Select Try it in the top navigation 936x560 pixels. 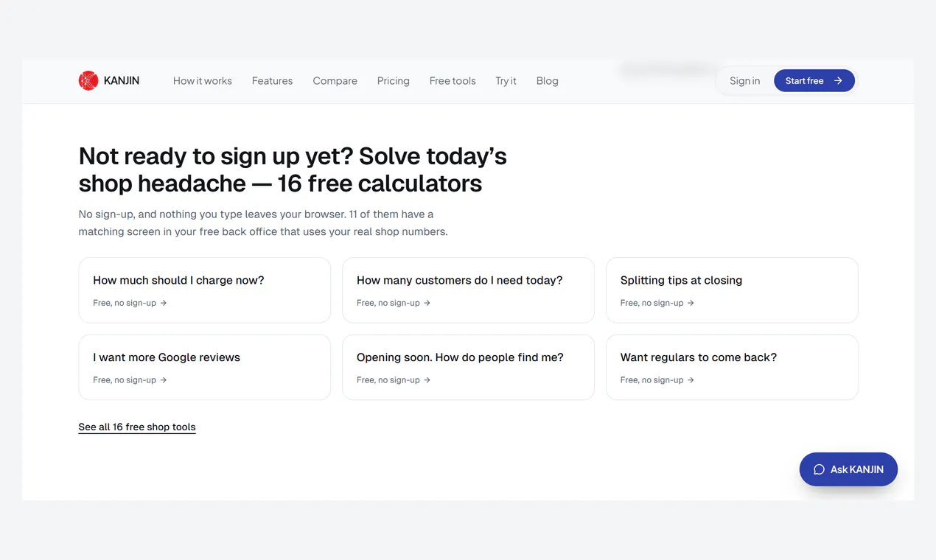pos(506,81)
